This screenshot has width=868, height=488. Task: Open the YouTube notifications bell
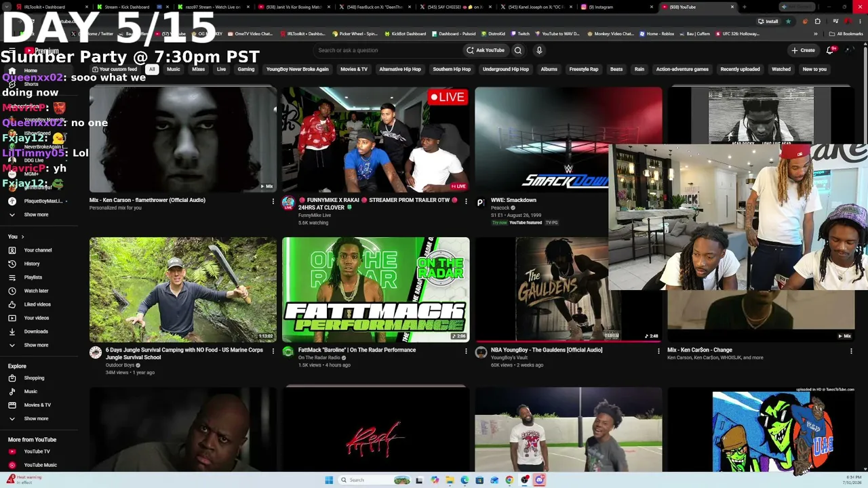[x=830, y=50]
